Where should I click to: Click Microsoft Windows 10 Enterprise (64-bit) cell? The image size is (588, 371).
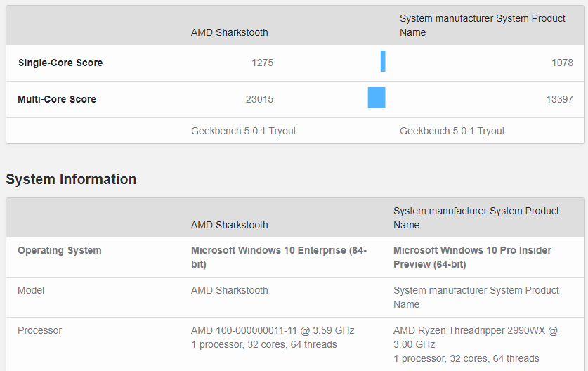[279, 257]
